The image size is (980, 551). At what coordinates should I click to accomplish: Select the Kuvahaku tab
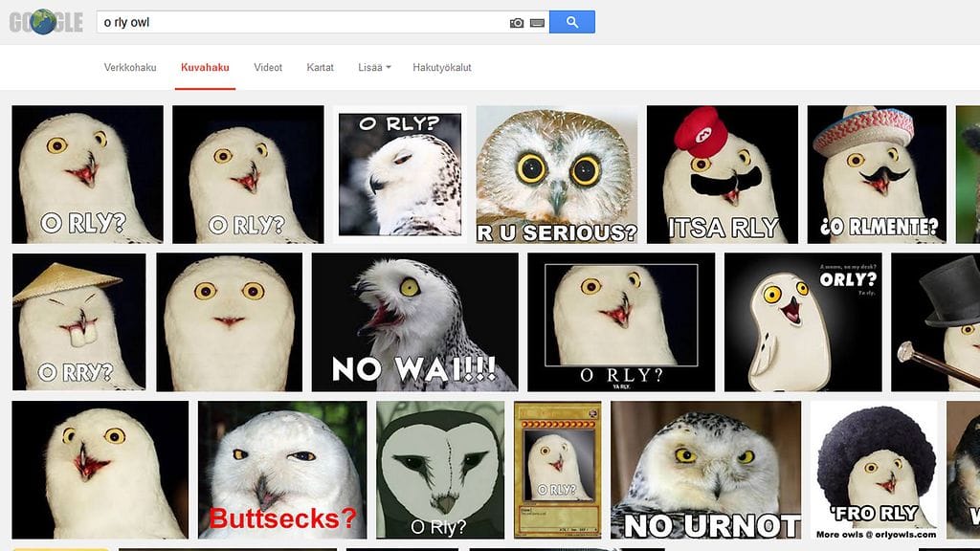point(205,68)
